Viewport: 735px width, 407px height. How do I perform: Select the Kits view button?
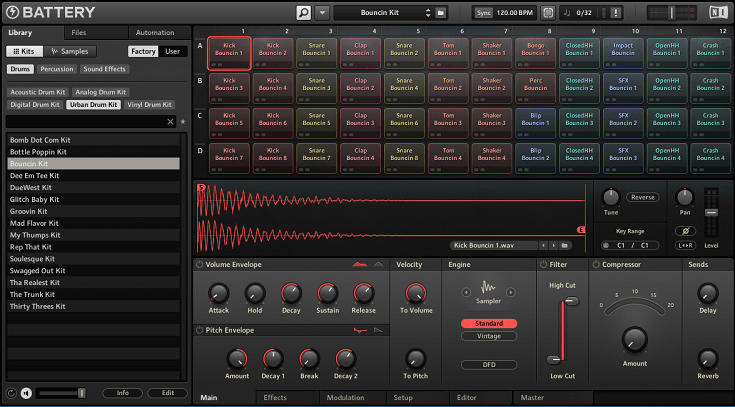(24, 51)
